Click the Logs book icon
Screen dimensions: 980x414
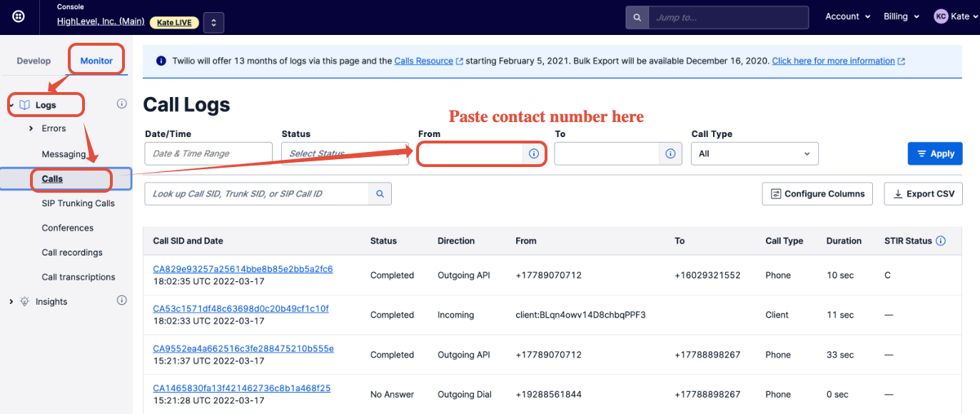pyautogui.click(x=25, y=105)
